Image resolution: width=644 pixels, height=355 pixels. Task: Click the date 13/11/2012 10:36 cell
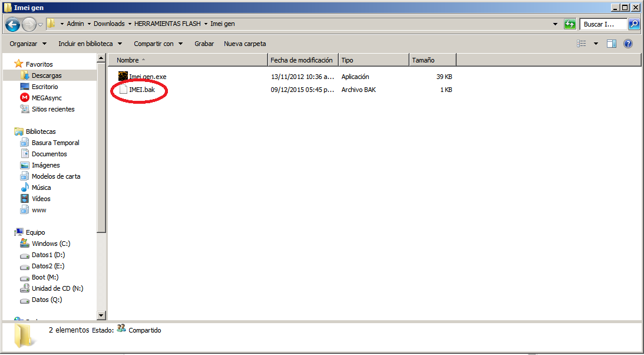pyautogui.click(x=302, y=77)
